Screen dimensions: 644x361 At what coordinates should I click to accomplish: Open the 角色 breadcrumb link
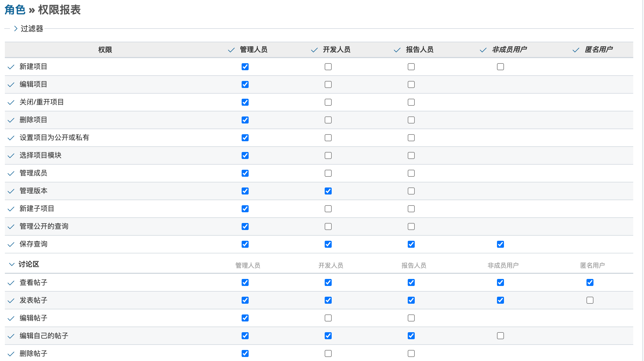pyautogui.click(x=15, y=10)
